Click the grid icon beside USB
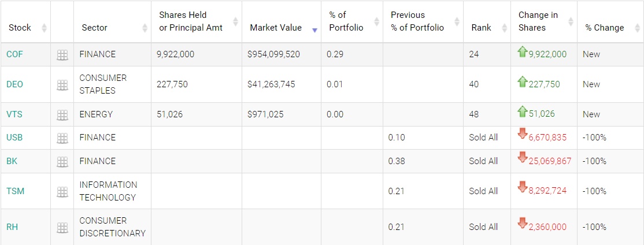This screenshot has width=644, height=245. [62, 138]
